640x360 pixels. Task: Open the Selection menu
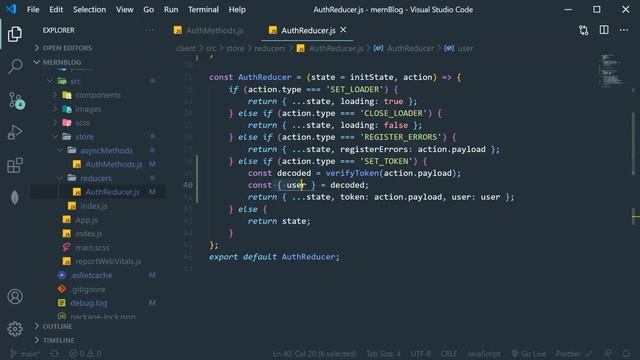pos(89,9)
